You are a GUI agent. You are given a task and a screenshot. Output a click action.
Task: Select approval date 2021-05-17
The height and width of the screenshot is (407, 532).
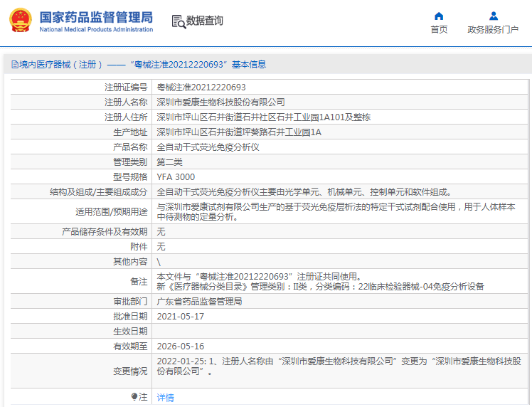(x=181, y=317)
